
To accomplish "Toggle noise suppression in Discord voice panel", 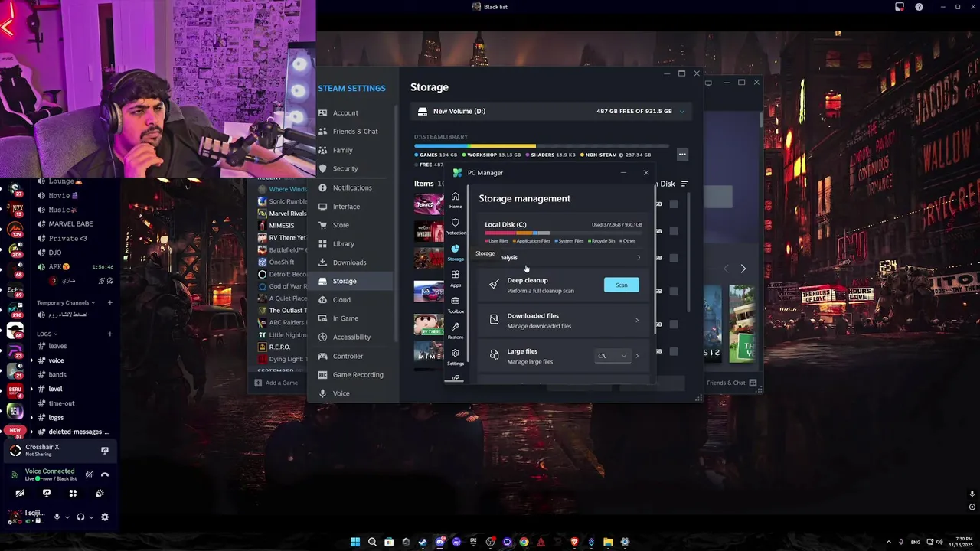I will click(90, 474).
